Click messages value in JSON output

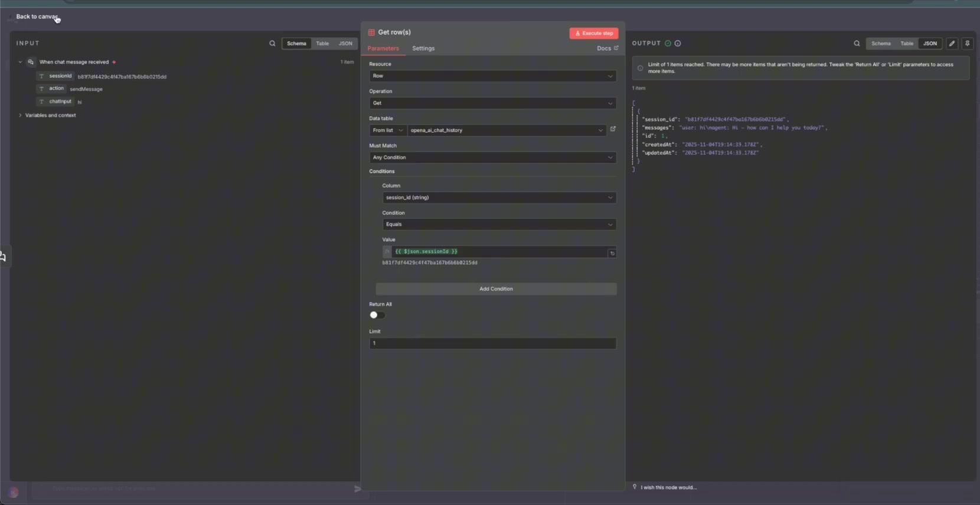point(752,128)
